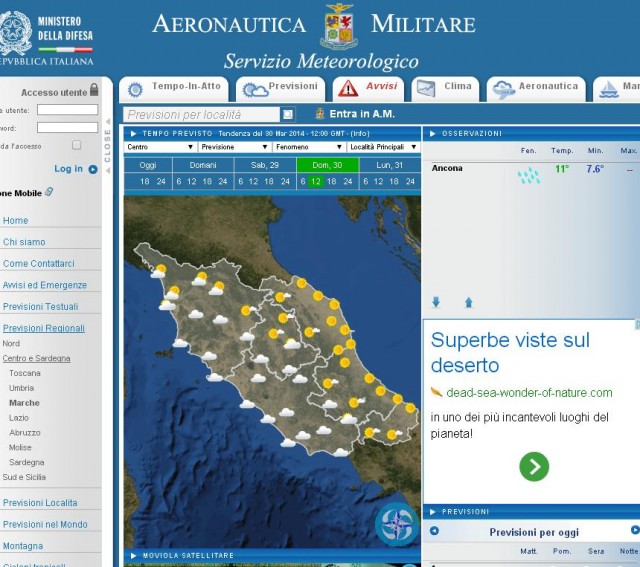Viewport: 640px width, 567px height.
Task: Click the padlock icon next to Accesso utente
Action: pos(95,92)
